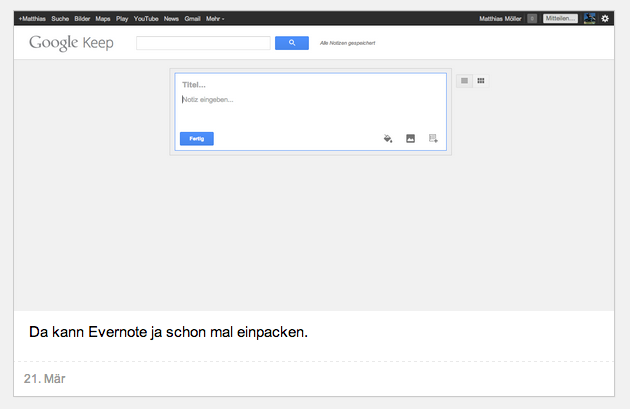
Task: Open the settings gear
Action: tap(605, 18)
